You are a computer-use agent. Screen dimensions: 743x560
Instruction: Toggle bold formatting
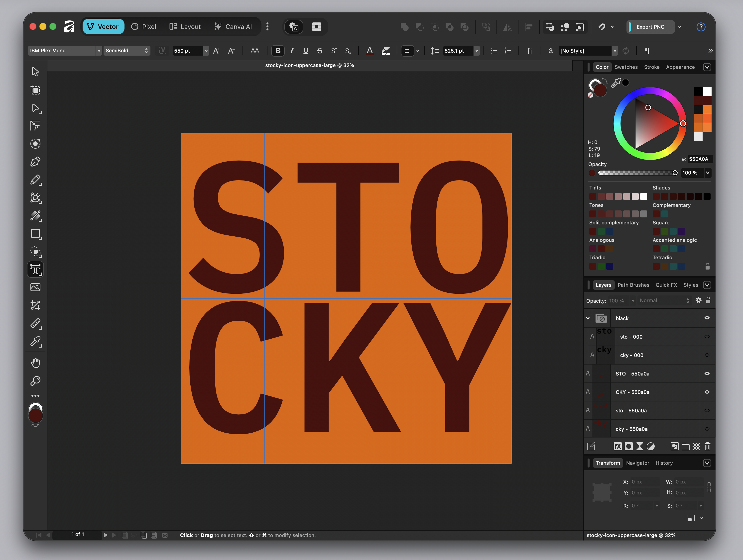[278, 51]
